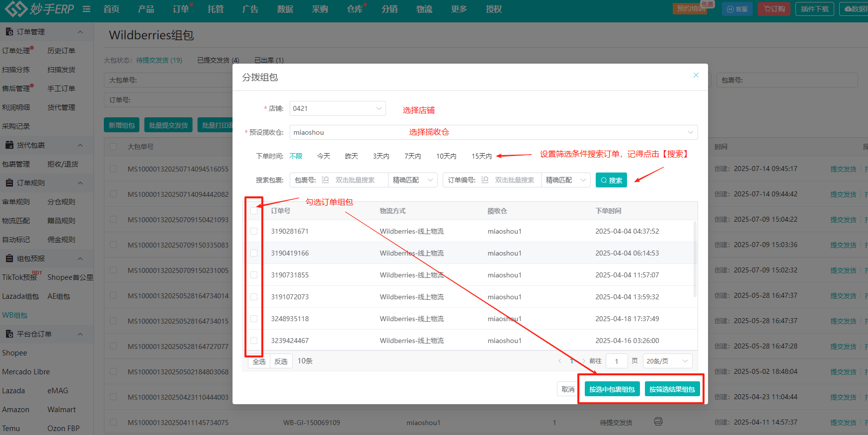Image resolution: width=868 pixels, height=435 pixels.
Task: Click the 按选中包裹组包 button
Action: tap(612, 389)
